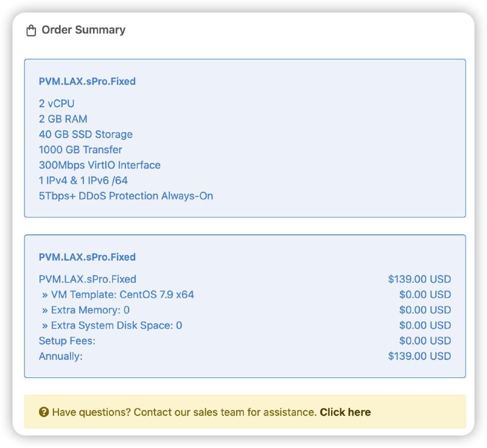Click the "1000 GB Transfer" line
The width and height of the screenshot is (487, 448).
[80, 150]
